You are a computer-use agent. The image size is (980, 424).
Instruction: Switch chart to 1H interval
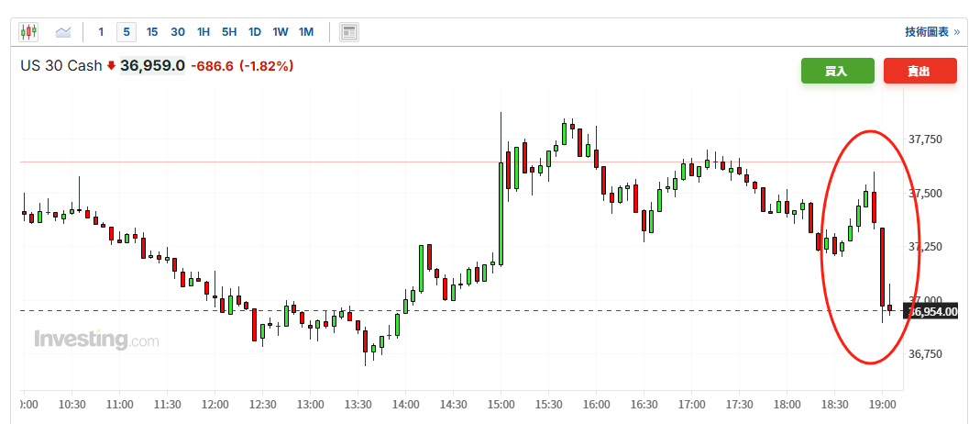(x=204, y=32)
